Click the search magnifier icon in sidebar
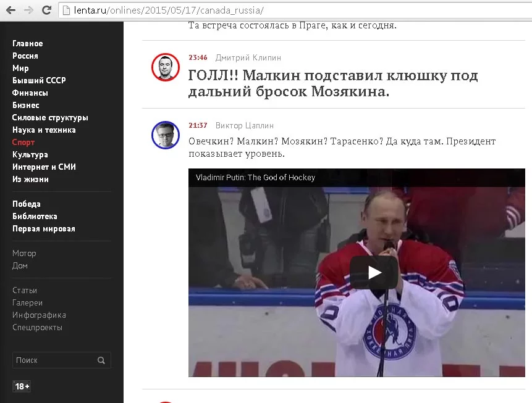This screenshot has width=532, height=403. click(x=101, y=360)
